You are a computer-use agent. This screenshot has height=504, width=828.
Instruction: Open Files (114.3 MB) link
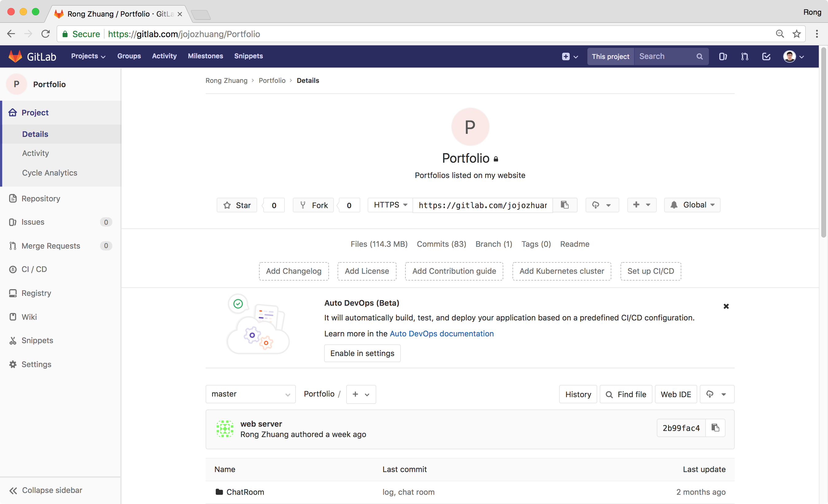[x=379, y=244]
